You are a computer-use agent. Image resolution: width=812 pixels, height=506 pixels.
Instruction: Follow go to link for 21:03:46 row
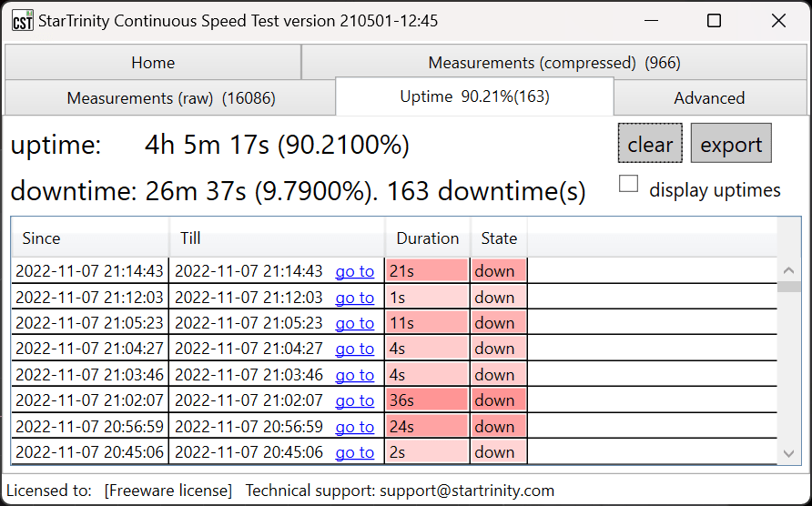coord(355,374)
